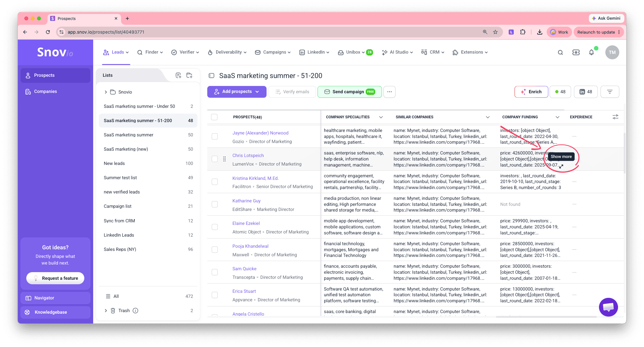This screenshot has width=644, height=347.
Task: Open a new browser tab
Action: coord(127,18)
